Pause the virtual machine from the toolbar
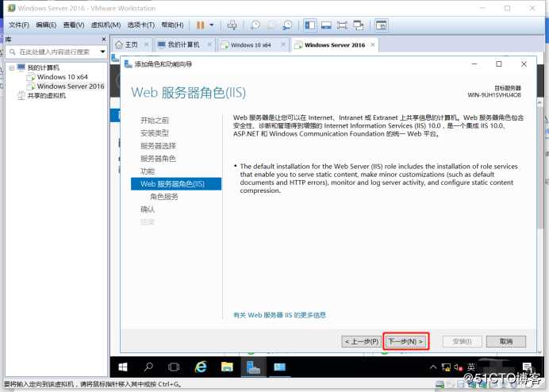This screenshot has height=392, width=549. click(x=200, y=25)
